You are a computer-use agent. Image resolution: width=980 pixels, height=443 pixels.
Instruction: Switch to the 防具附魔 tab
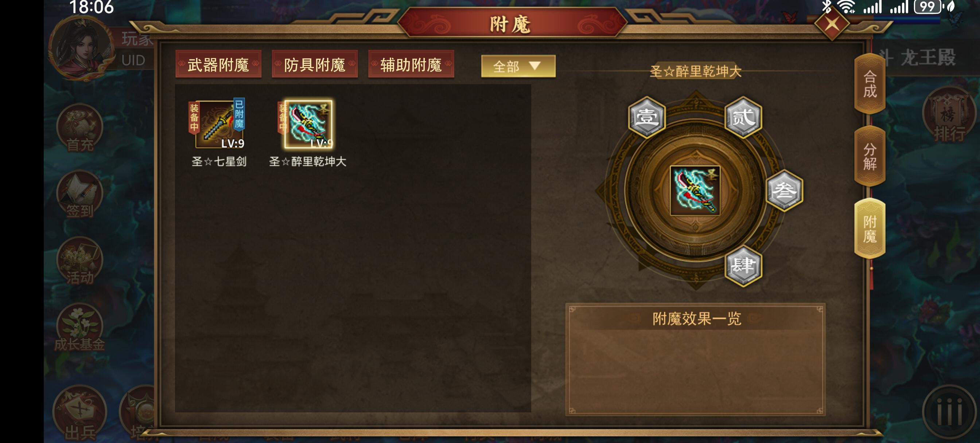pos(315,64)
